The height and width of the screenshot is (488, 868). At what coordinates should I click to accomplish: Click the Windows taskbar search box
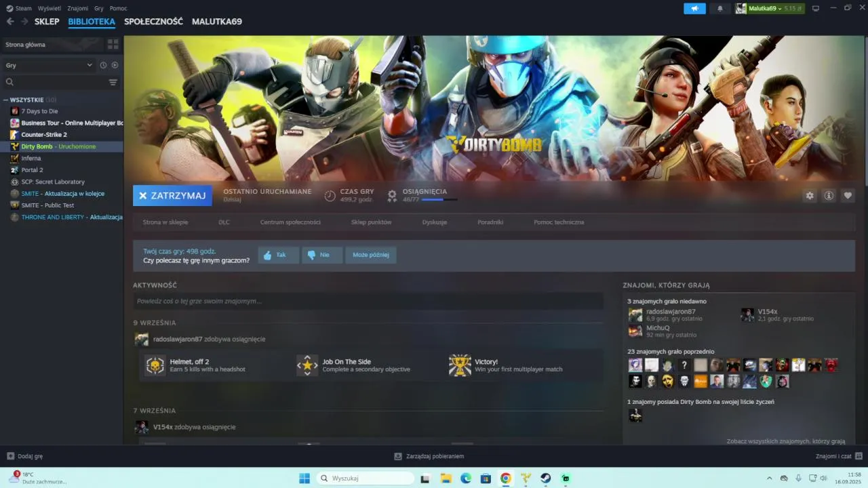(365, 478)
